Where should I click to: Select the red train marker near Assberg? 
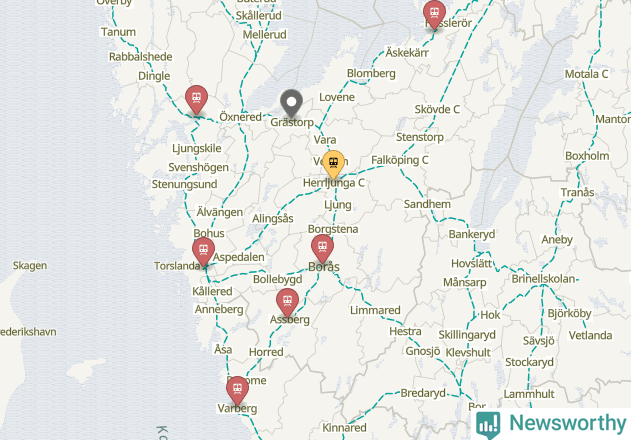click(287, 303)
